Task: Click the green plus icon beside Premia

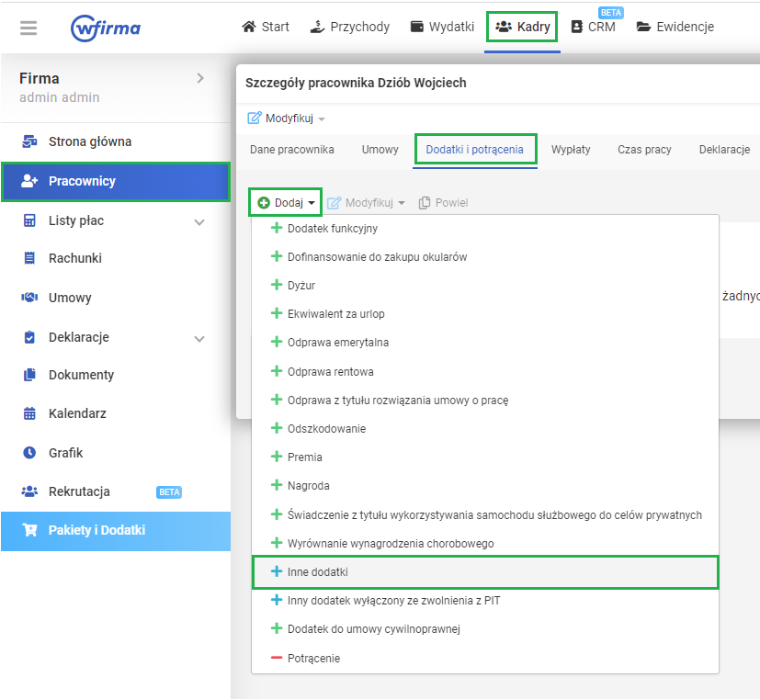Action: 277,457
